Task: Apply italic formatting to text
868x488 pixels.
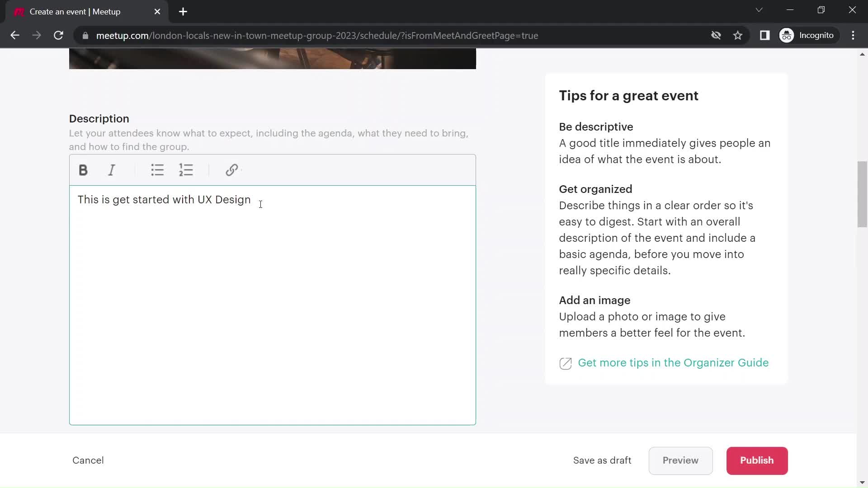Action: [112, 170]
